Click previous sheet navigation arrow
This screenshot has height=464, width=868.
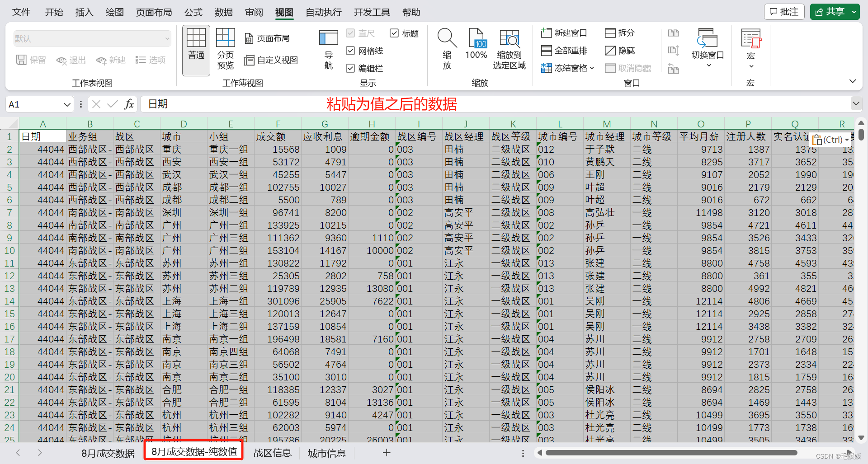[18, 452]
